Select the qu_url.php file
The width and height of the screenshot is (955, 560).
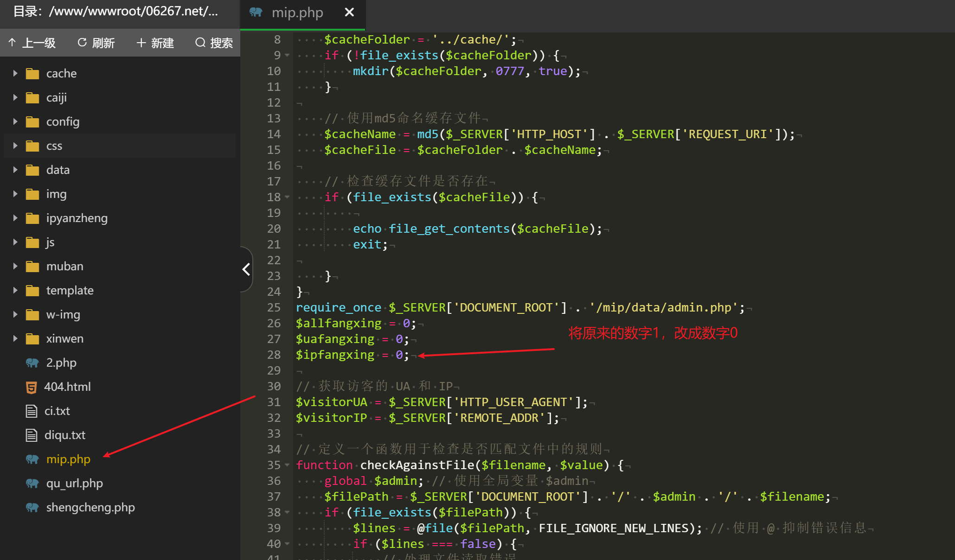(x=74, y=483)
